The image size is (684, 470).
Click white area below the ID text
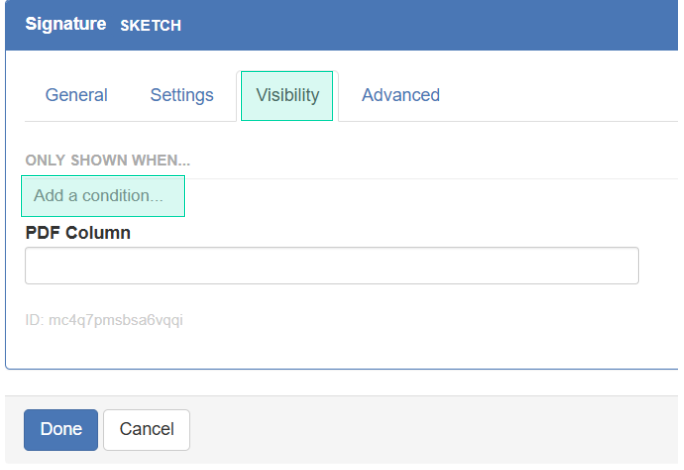point(330,350)
